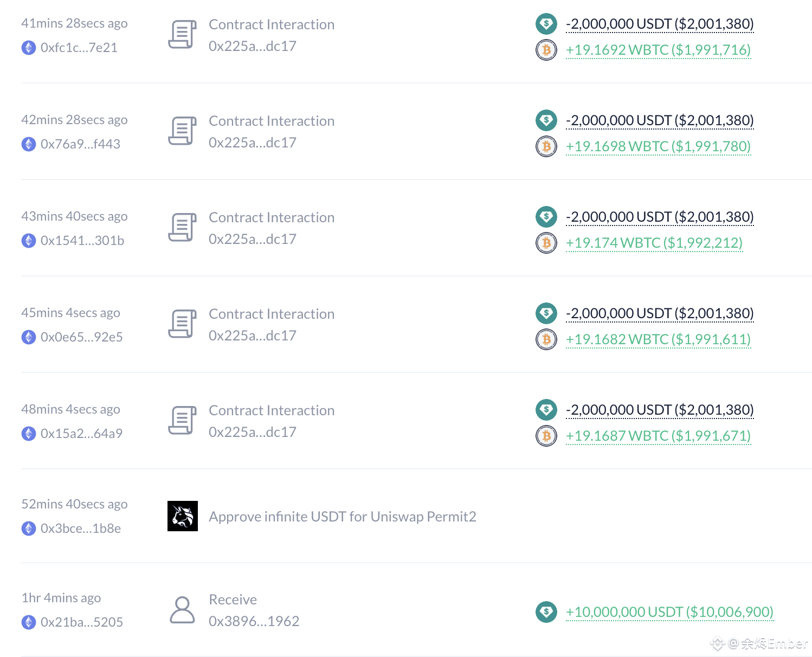Click Contract Interaction label in 48mins 4secs row
The width and height of the screenshot is (812, 657).
(272, 410)
